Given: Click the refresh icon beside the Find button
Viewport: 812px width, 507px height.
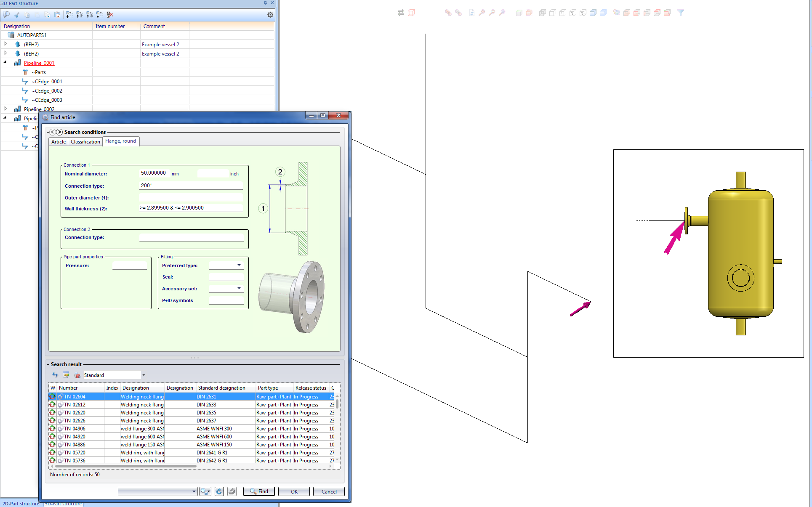Looking at the screenshot, I should (219, 491).
